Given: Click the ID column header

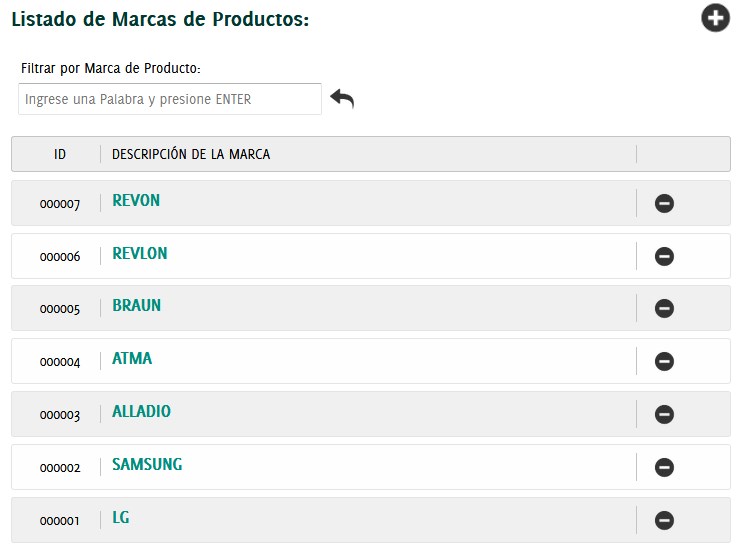Looking at the screenshot, I should pos(60,154).
